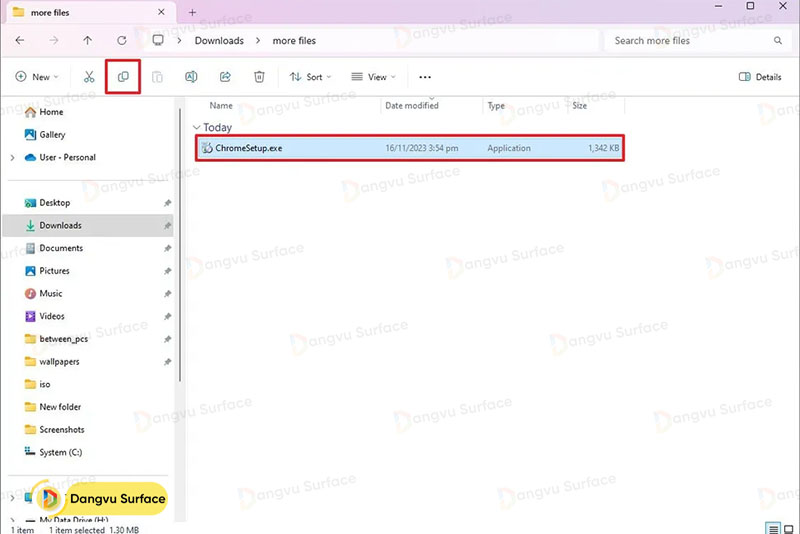Click the Delete trash icon
The image size is (800, 534).
coord(259,77)
